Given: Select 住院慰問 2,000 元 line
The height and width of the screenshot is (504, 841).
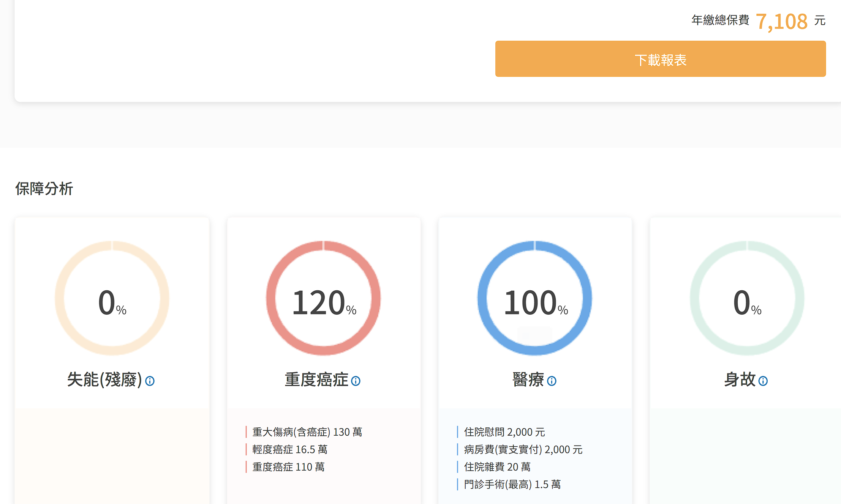Looking at the screenshot, I should click(504, 432).
